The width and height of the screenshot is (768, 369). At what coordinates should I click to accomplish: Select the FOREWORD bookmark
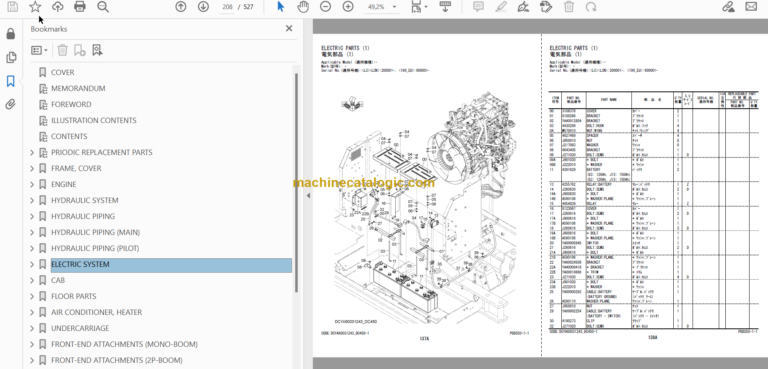pyautogui.click(x=71, y=104)
